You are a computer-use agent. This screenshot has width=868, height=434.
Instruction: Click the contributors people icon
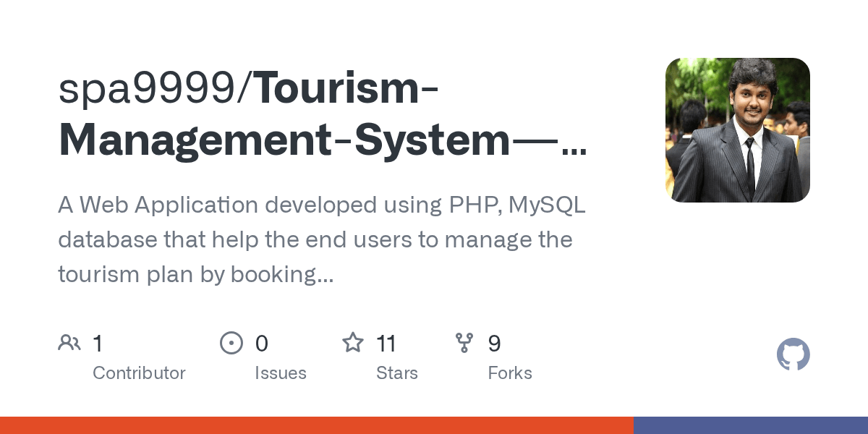pos(69,342)
